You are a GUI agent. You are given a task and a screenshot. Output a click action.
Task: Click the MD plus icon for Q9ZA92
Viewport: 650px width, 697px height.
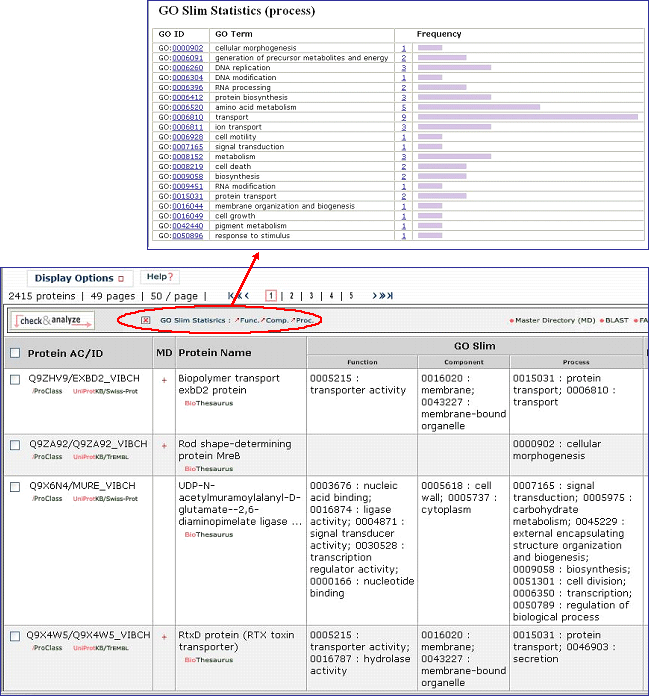pyautogui.click(x=164, y=445)
